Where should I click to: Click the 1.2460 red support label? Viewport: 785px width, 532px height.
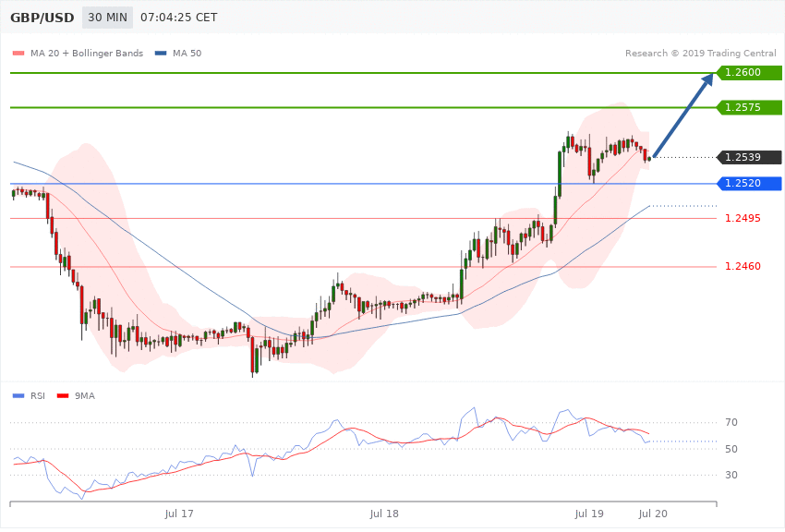pyautogui.click(x=743, y=266)
